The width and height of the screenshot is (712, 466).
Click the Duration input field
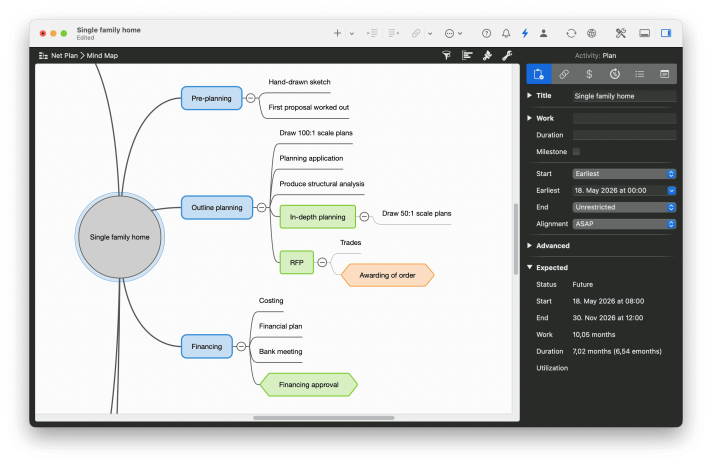pos(624,135)
